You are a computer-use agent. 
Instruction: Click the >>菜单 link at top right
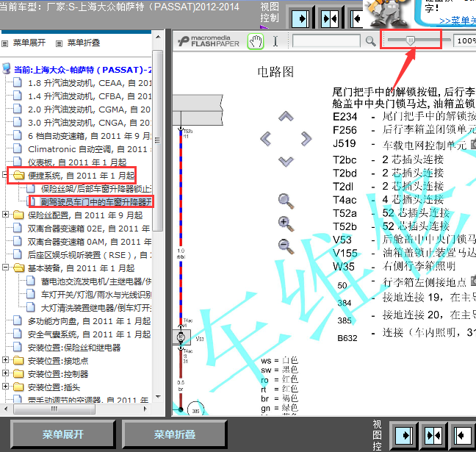click(x=458, y=21)
